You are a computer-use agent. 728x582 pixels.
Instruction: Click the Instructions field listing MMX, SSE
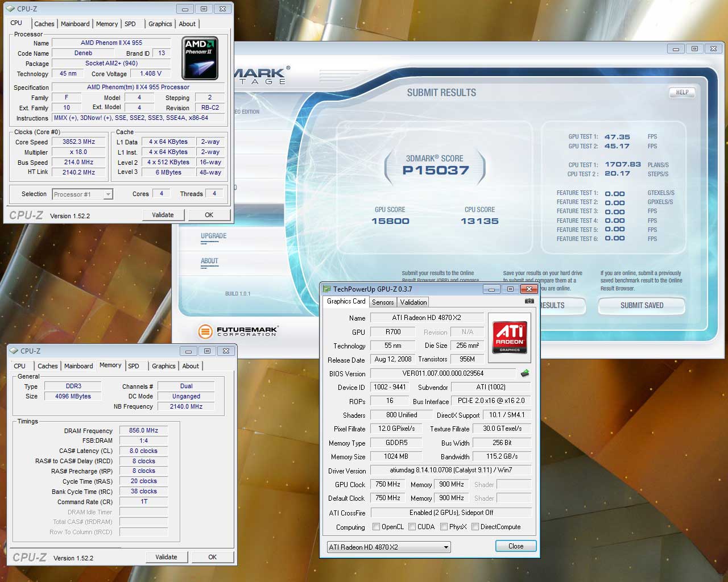point(139,118)
